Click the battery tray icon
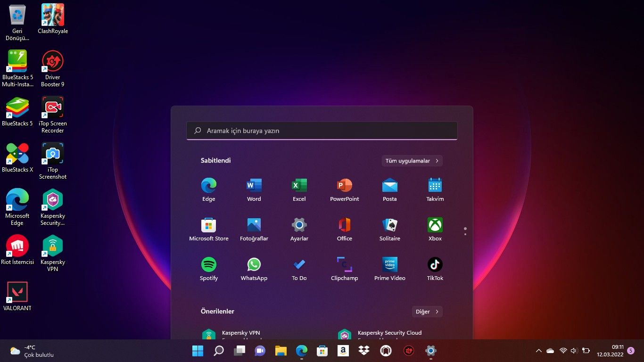 tap(586, 351)
